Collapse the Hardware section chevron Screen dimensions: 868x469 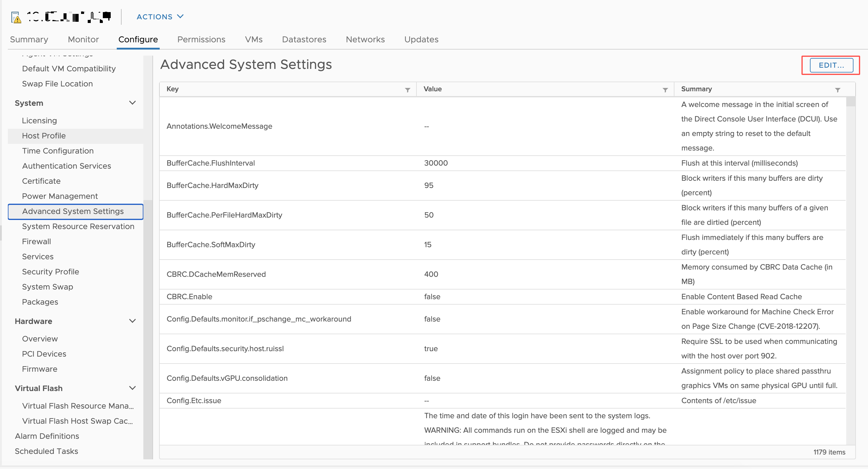132,321
